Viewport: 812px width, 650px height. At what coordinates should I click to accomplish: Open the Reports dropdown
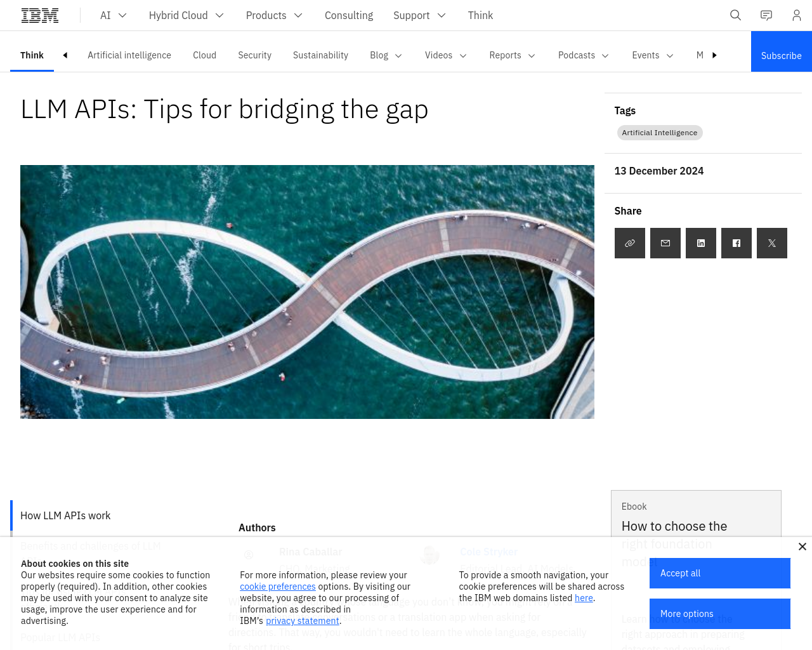(x=512, y=55)
